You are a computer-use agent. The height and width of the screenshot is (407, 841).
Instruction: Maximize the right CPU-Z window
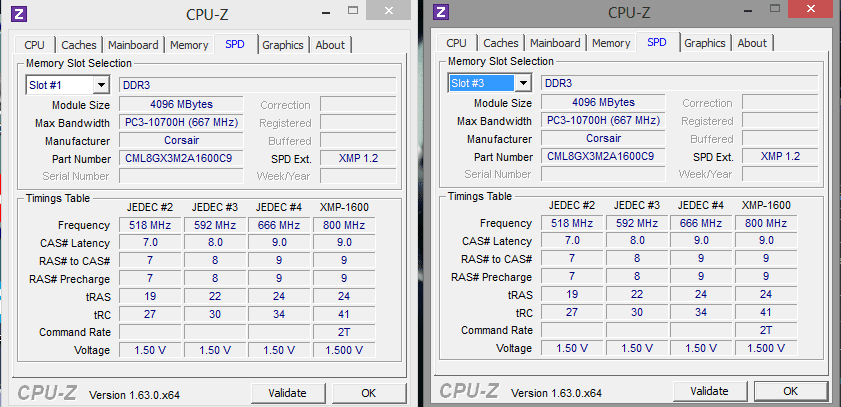[x=775, y=8]
